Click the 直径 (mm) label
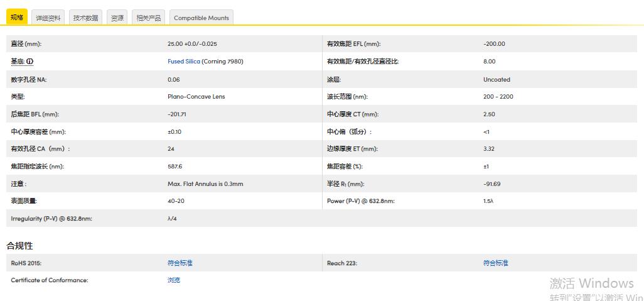This screenshot has height=301, width=644. pos(26,44)
